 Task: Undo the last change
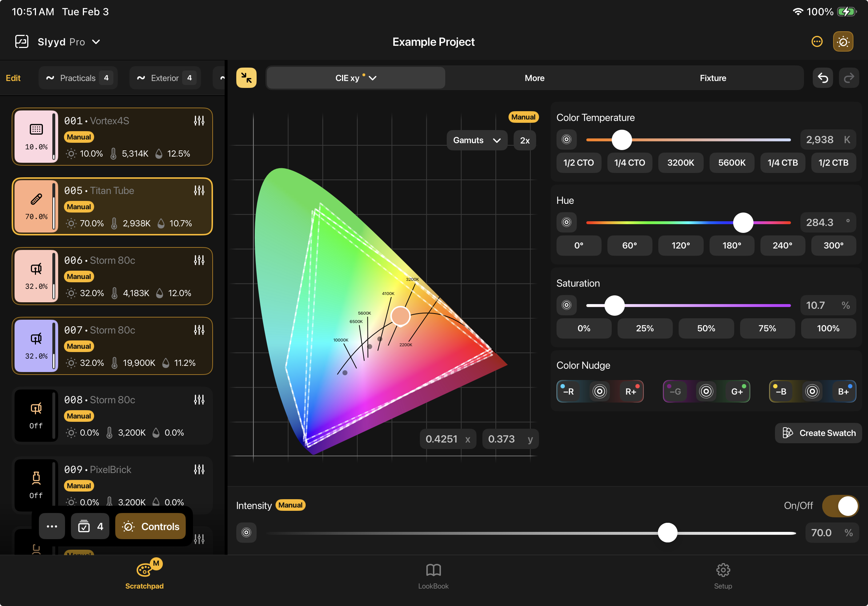coord(823,77)
